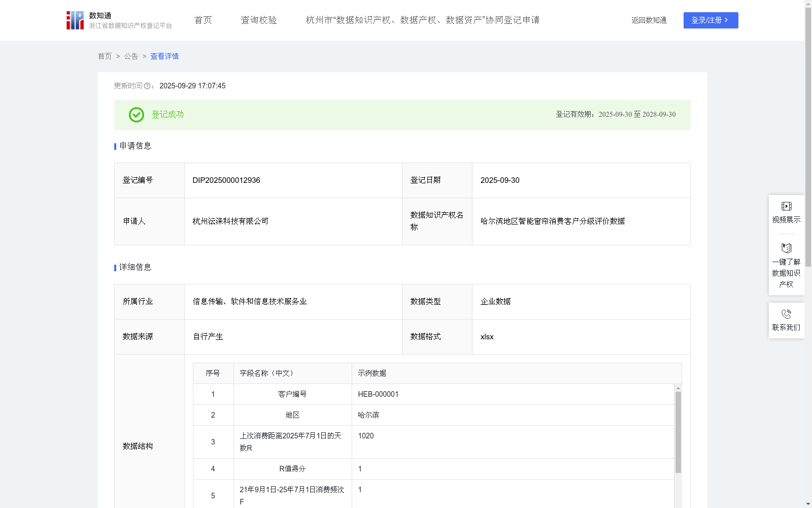This screenshot has width=812, height=508.
Task: Switch to 查询校验 page
Action: (x=259, y=20)
